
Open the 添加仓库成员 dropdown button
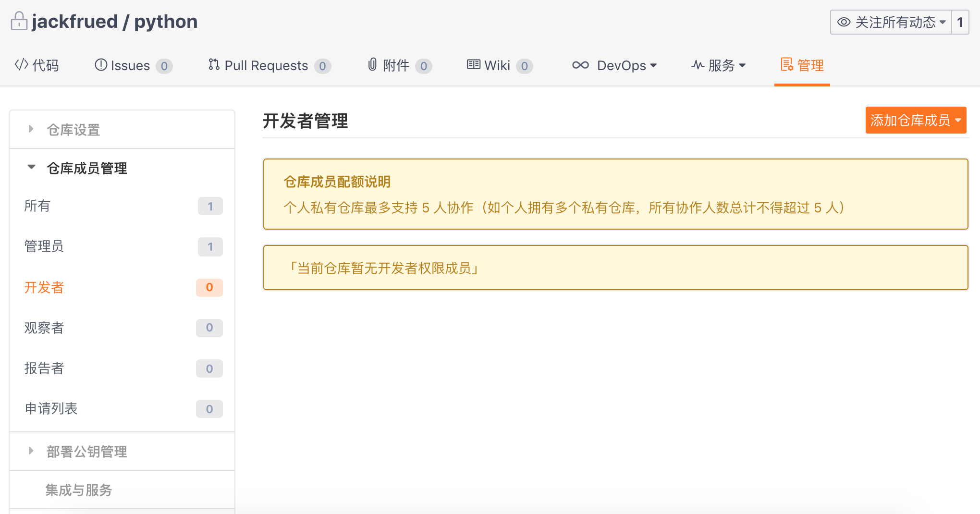point(916,120)
